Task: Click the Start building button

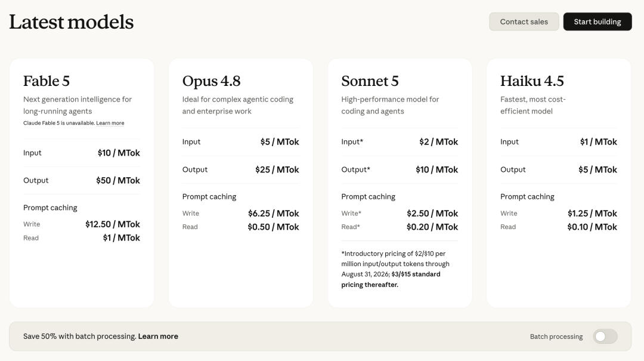Action: coord(597,22)
